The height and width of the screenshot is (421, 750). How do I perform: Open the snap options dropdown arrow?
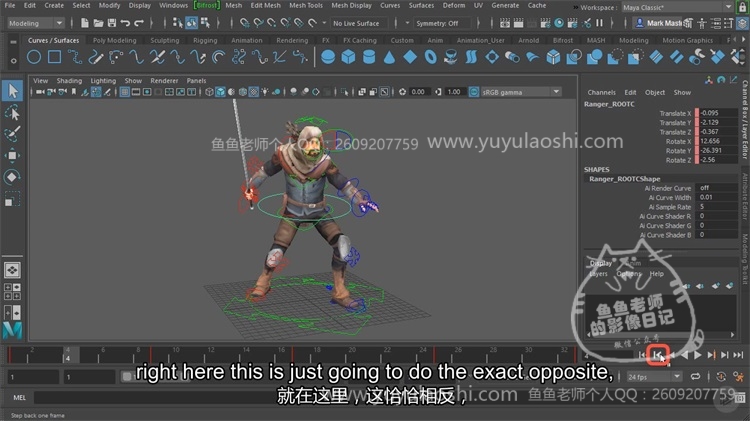tap(324, 23)
